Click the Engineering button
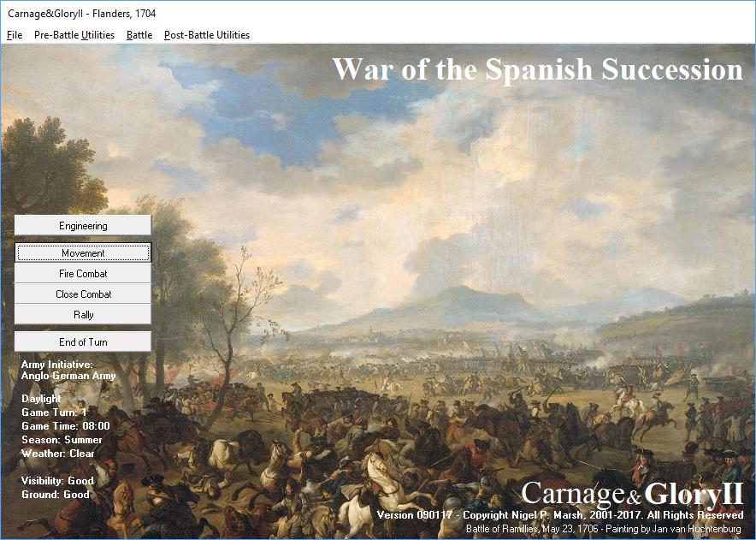756x540 pixels. 83,226
